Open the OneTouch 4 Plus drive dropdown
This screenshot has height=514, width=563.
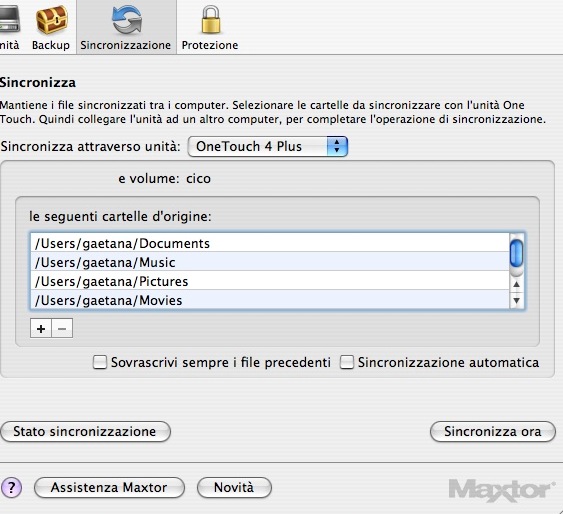268,146
